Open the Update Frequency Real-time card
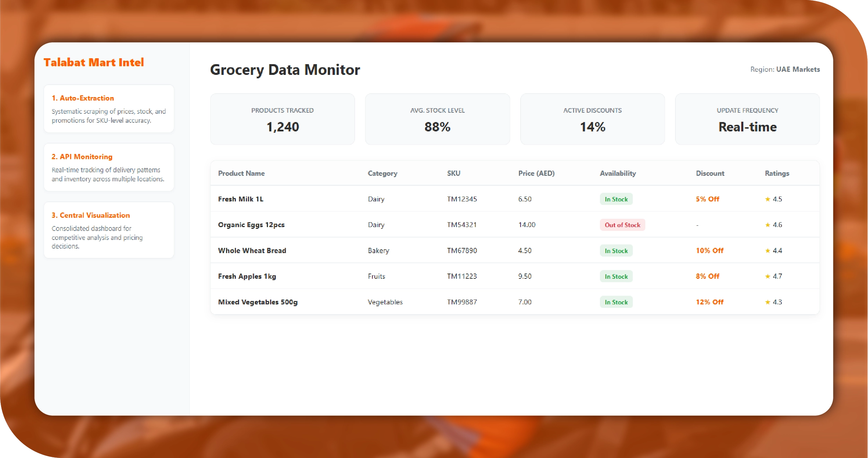 click(x=747, y=119)
